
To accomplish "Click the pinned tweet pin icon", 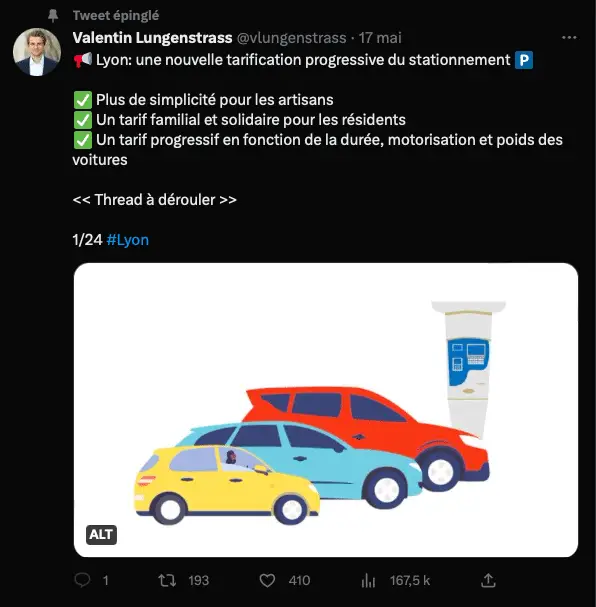I will 53,15.
